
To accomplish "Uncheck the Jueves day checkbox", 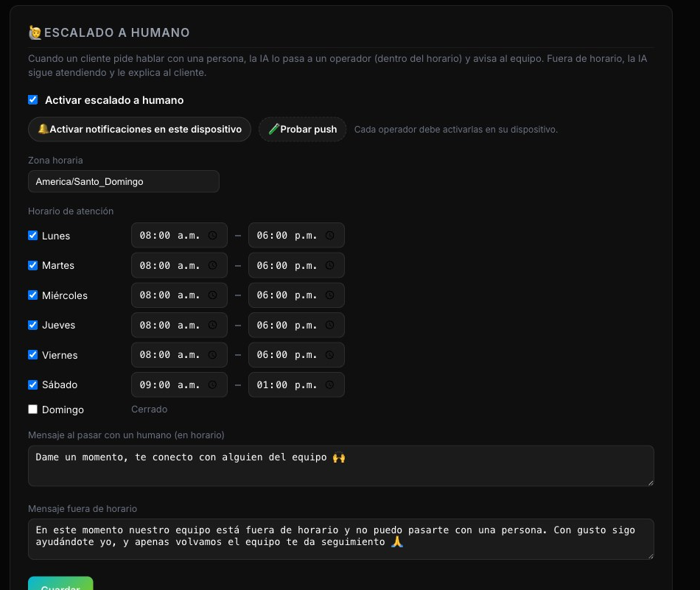I will tap(33, 326).
